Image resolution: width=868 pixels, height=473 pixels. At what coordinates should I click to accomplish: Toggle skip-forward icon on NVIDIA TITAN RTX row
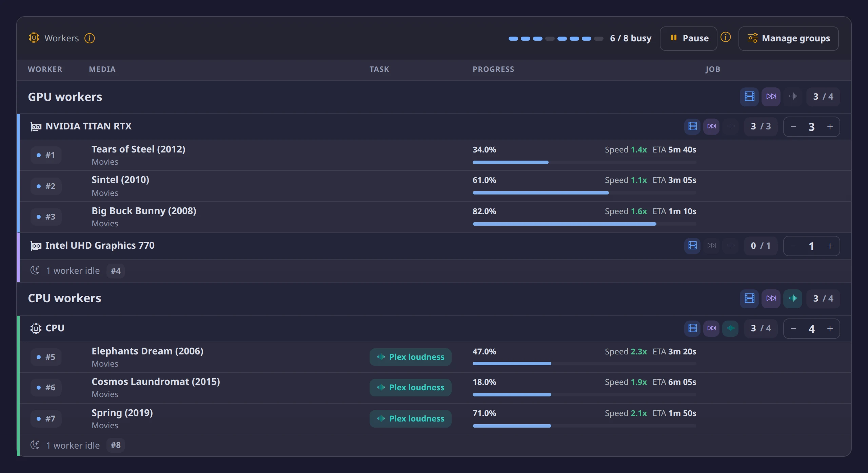click(x=711, y=126)
